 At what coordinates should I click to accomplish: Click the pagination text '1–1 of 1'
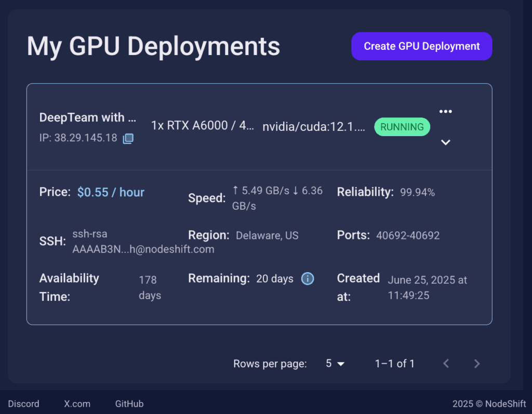(x=395, y=364)
